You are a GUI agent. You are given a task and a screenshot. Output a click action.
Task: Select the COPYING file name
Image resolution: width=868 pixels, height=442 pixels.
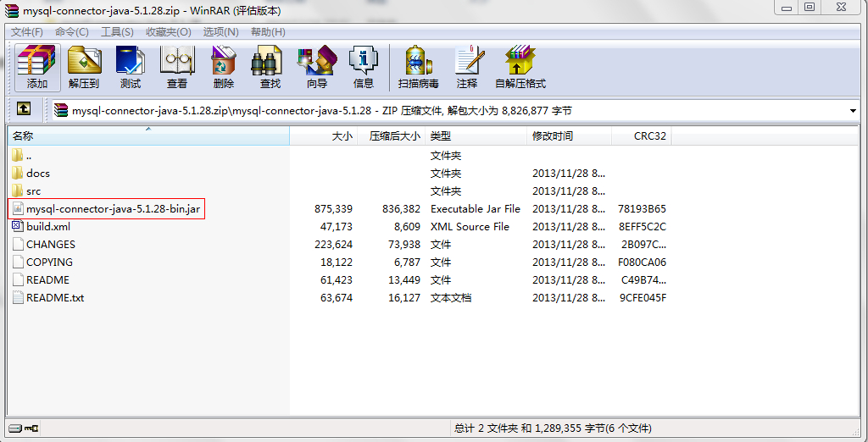(x=50, y=262)
